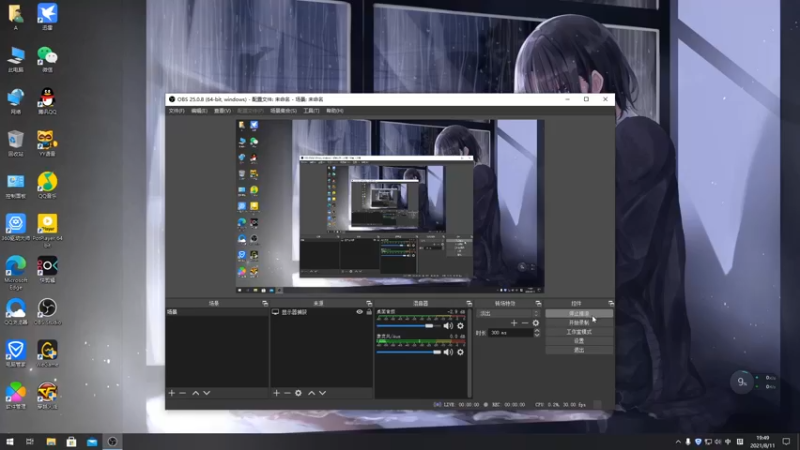Open the 此电脑 (This PC) desktop icon

tap(16, 59)
